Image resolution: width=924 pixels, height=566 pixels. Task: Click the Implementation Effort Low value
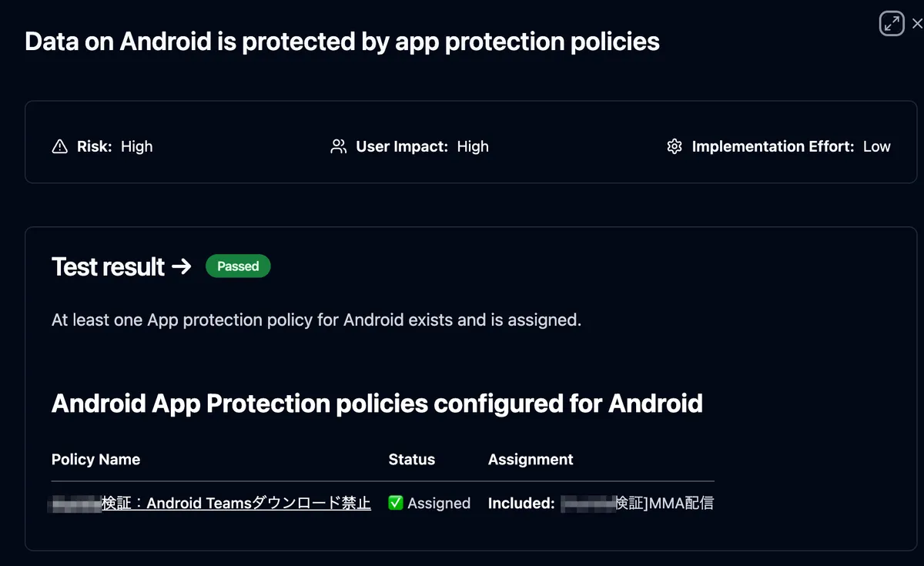coord(876,146)
